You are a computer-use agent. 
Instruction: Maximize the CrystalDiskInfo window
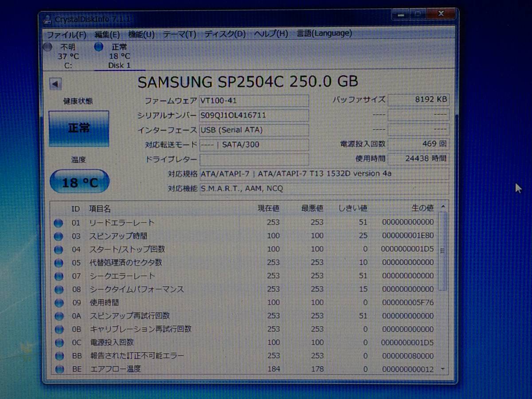pos(418,15)
